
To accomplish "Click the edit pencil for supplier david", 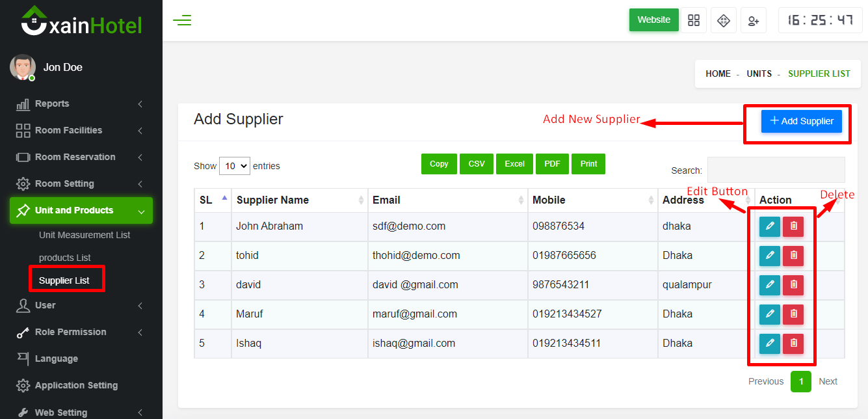I will coord(769,285).
